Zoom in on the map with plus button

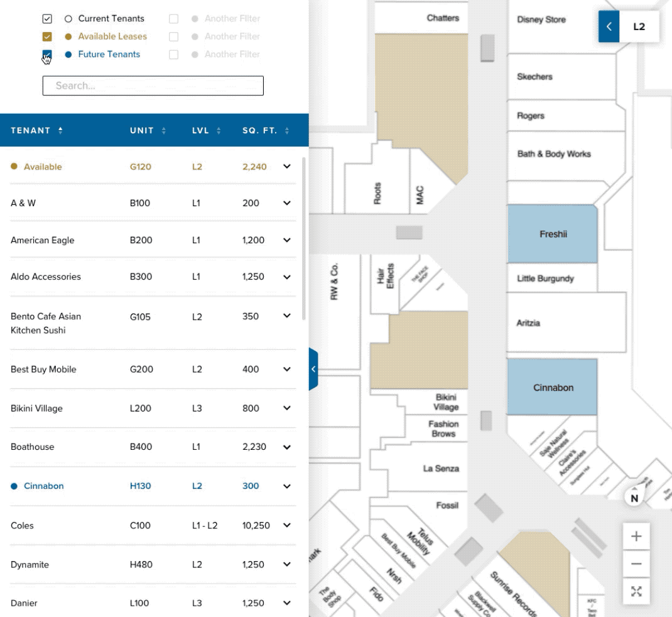pos(636,536)
